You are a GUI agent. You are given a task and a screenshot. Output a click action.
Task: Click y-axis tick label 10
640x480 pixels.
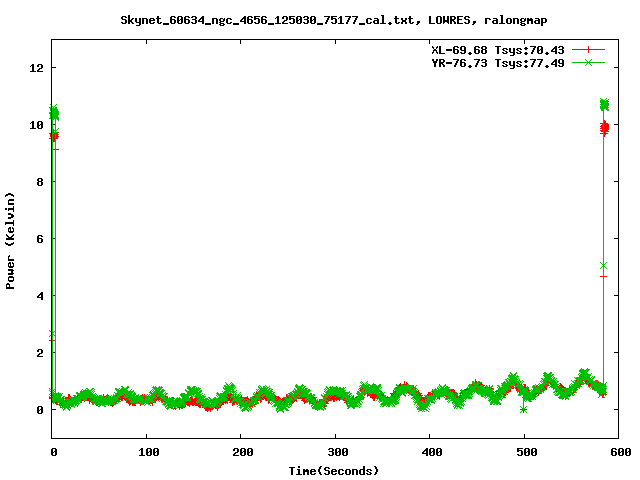36,125
